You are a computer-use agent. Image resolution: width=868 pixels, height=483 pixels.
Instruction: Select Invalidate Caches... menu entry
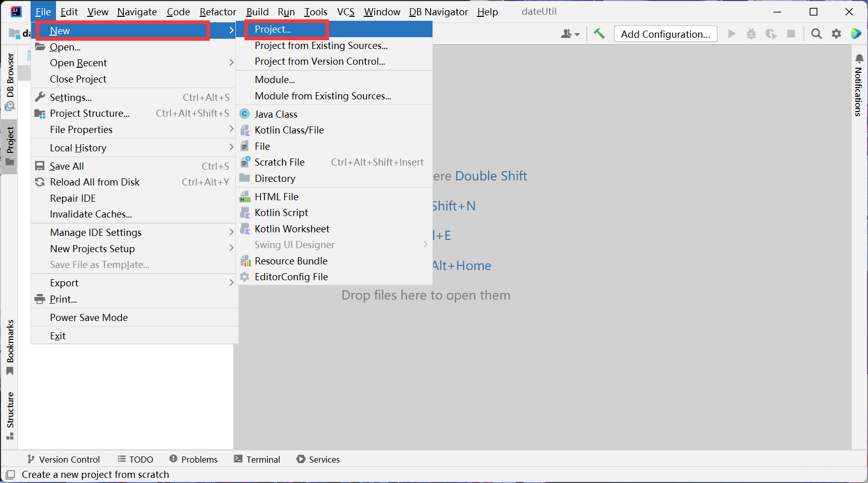pos(91,214)
